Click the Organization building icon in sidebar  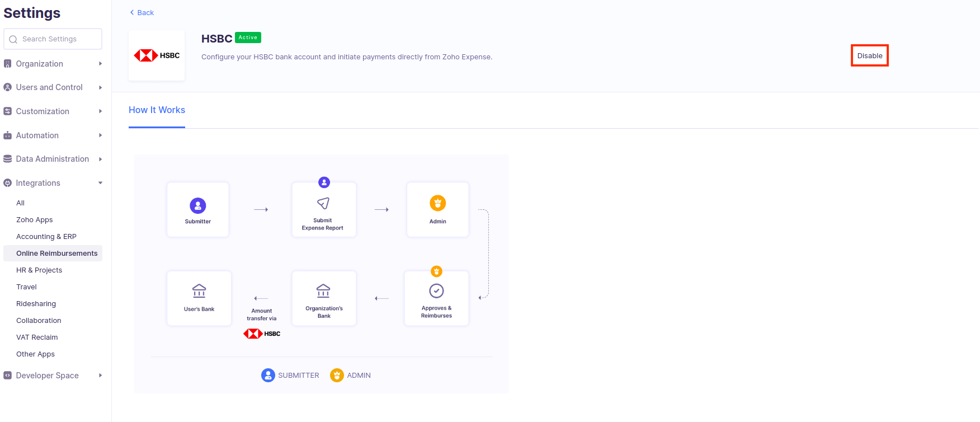pyautogui.click(x=8, y=64)
